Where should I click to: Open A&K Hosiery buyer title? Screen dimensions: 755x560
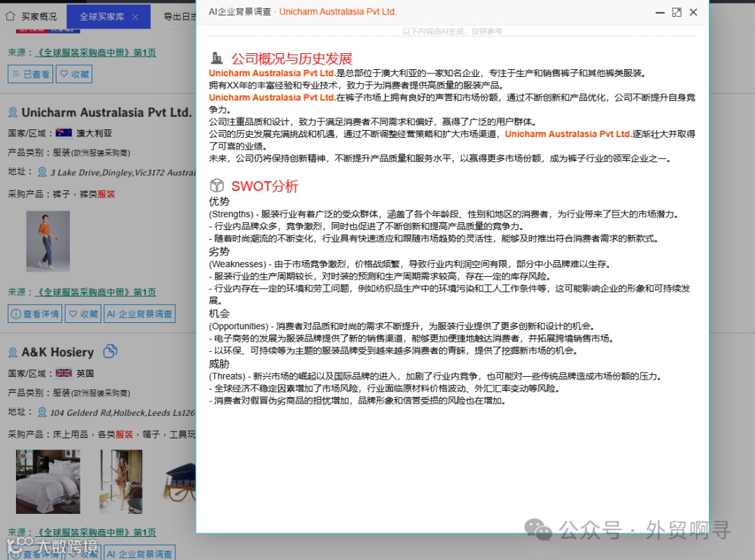pyautogui.click(x=58, y=352)
